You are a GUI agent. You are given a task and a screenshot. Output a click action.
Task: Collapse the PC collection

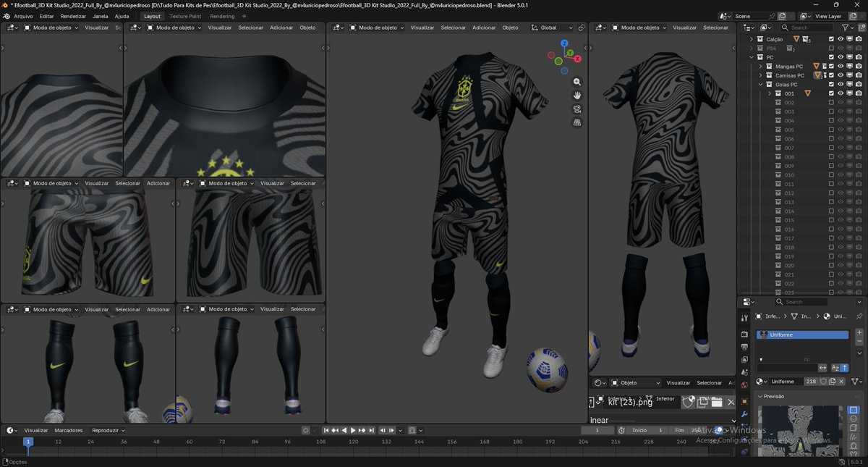(x=752, y=57)
